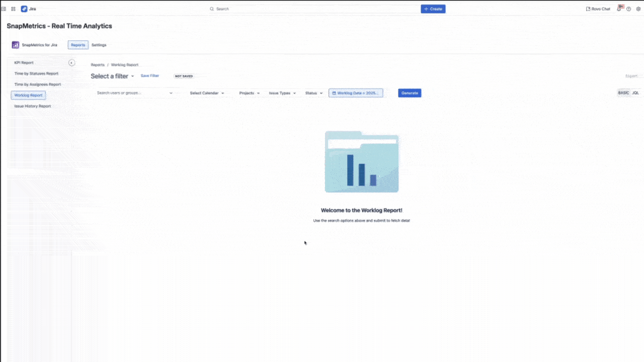Click the SnapMetrics for Jira app icon
This screenshot has width=644, height=362.
click(16, 45)
